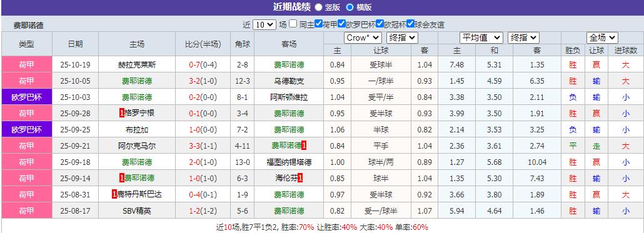Toggle the 同主 checkbox
This screenshot has width=644, height=233.
click(x=293, y=24)
